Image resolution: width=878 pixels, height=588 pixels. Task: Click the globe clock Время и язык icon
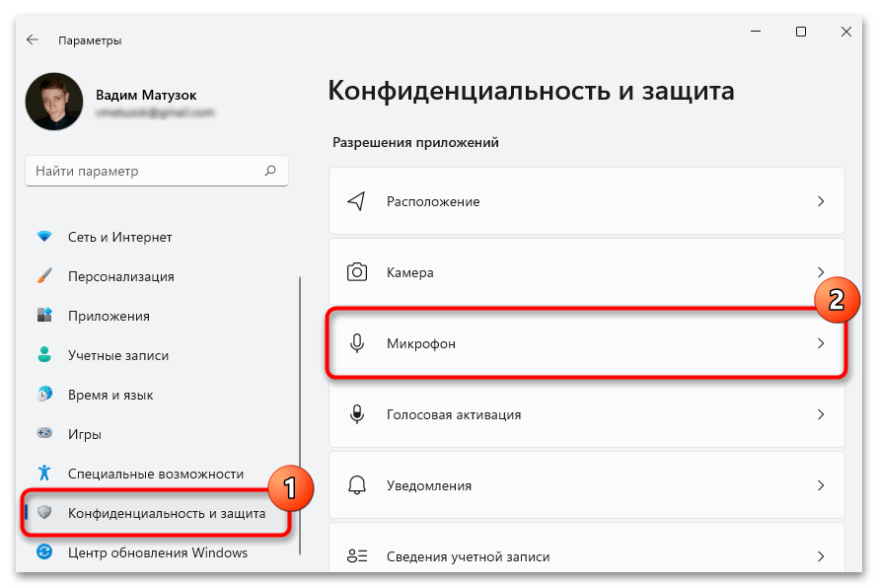pyautogui.click(x=44, y=395)
